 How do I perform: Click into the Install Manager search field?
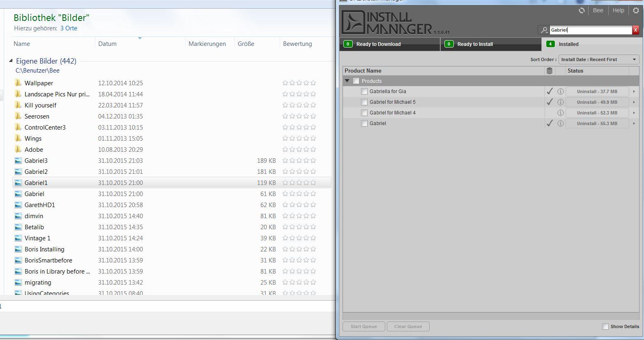590,30
